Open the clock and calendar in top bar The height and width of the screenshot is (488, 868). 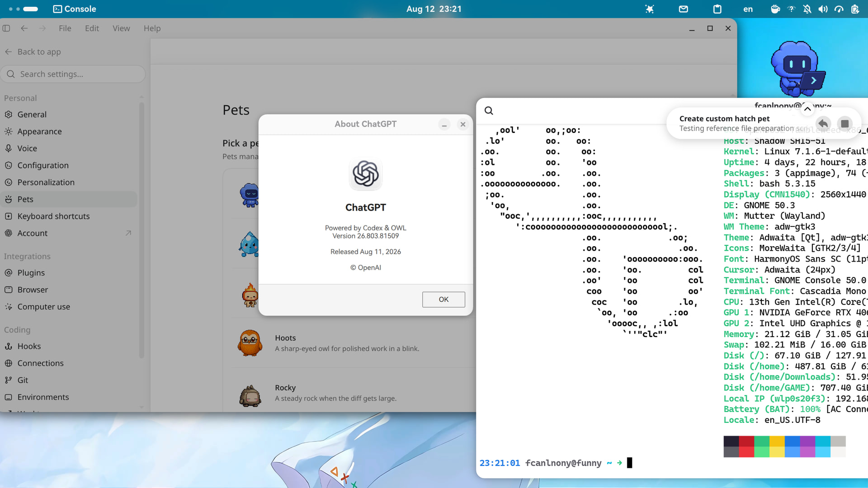coord(434,9)
